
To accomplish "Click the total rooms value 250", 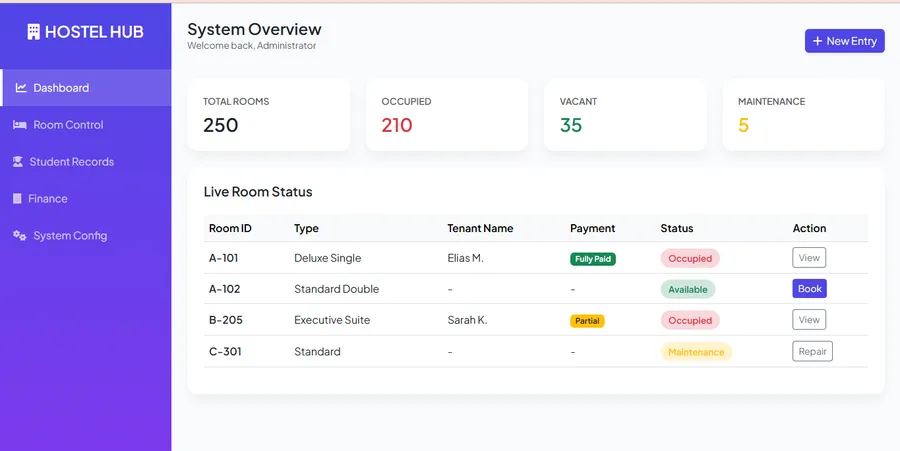I will (220, 125).
